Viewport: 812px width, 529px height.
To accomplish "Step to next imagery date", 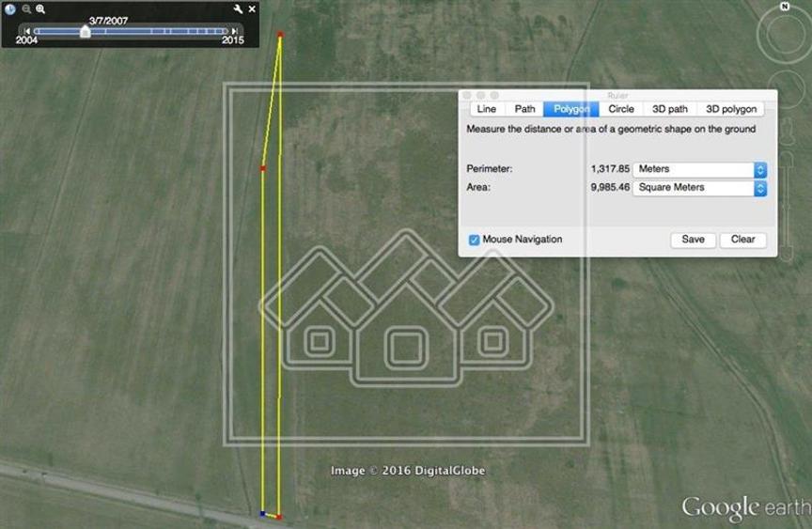I will coord(235,32).
